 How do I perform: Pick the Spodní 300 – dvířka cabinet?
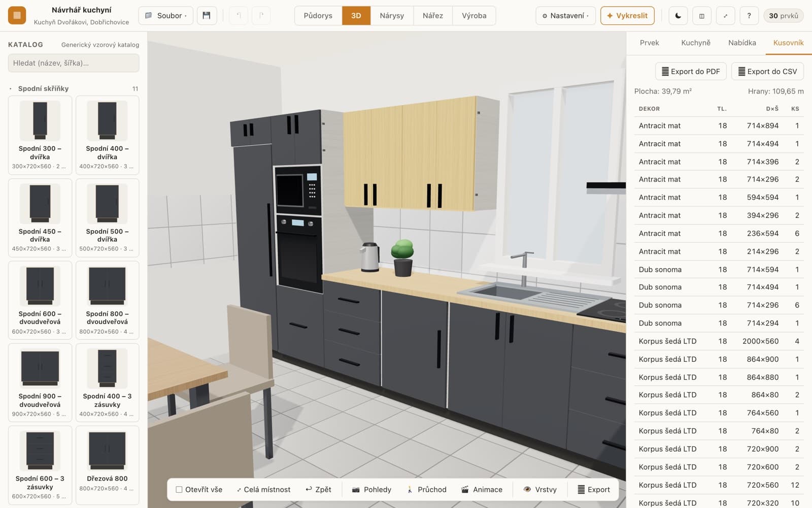(x=40, y=135)
